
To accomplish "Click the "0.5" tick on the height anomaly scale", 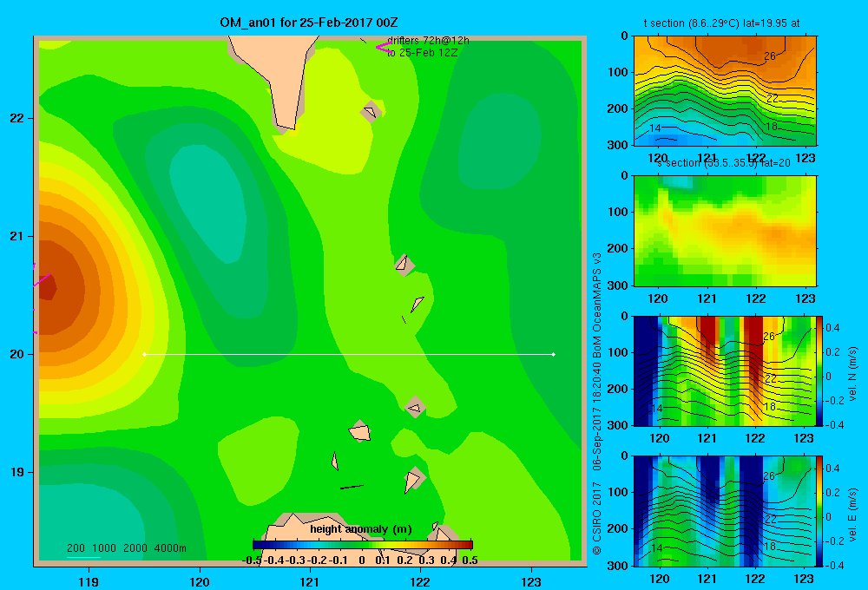I will [x=470, y=560].
